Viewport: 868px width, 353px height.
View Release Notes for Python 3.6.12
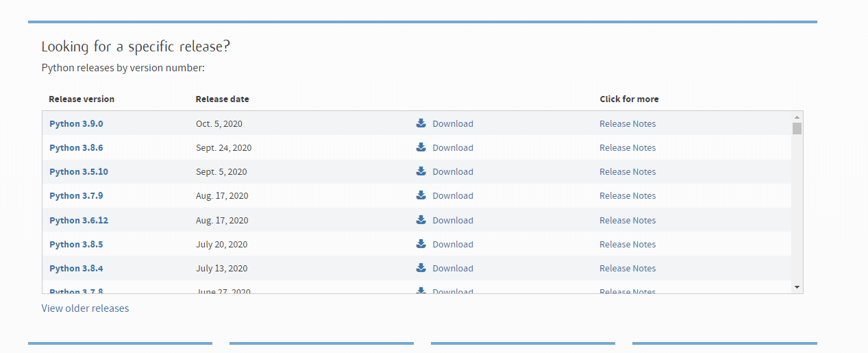628,221
